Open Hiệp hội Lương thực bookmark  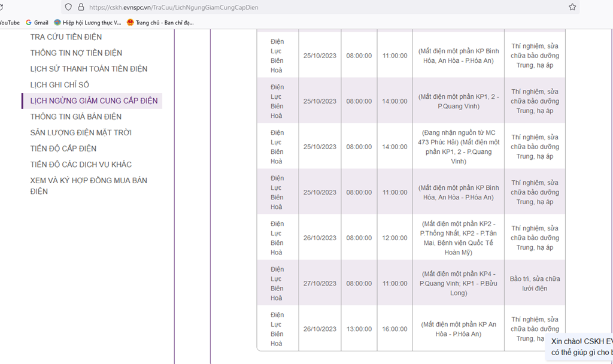[x=87, y=23]
